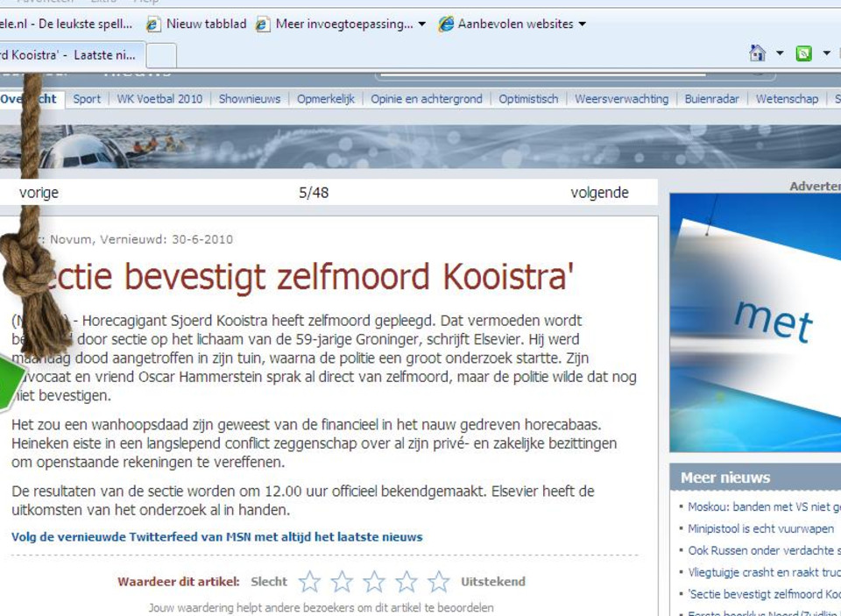Viewport: 841px width, 616px height.
Task: Expand the Aanbevolen websites dropdown arrow
Action: tap(582, 25)
